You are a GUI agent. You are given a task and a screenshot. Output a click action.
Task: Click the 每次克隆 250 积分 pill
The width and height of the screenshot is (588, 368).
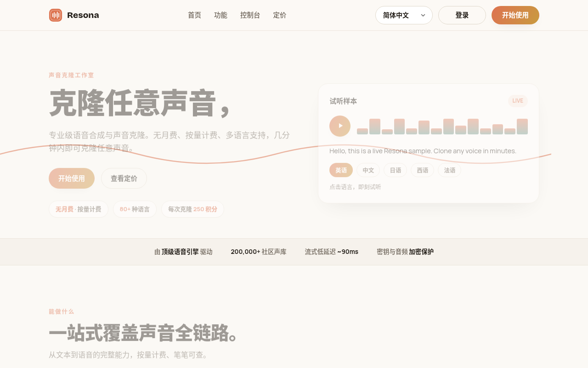point(192,209)
